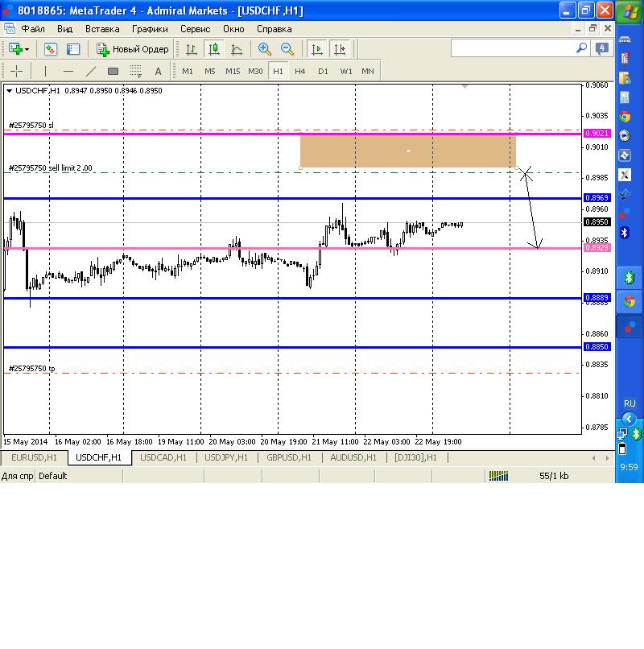Click the orange rectangle on chart
Viewport: 644px width, 649px height.
(x=407, y=151)
